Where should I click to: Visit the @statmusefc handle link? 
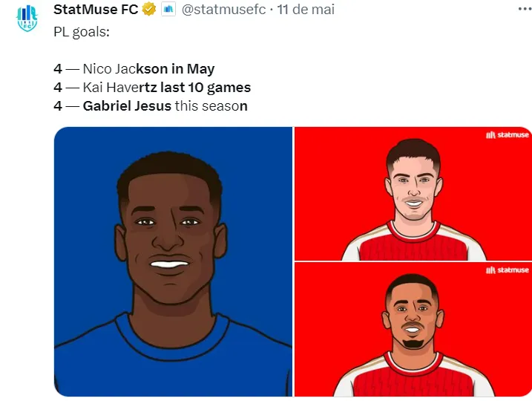point(223,9)
